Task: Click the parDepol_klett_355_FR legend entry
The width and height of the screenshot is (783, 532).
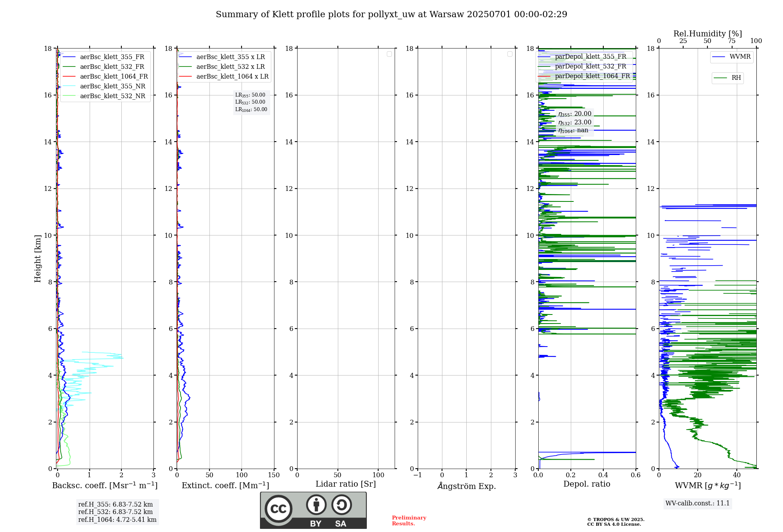Action: point(582,56)
